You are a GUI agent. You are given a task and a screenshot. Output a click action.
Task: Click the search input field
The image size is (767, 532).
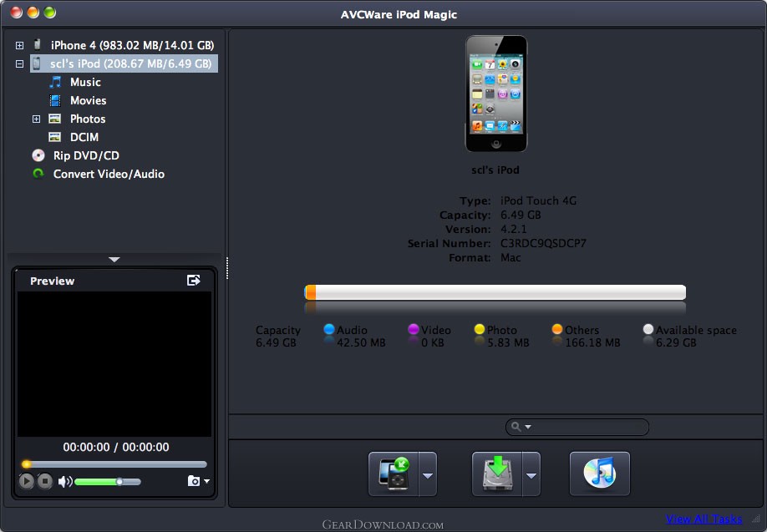[577, 427]
